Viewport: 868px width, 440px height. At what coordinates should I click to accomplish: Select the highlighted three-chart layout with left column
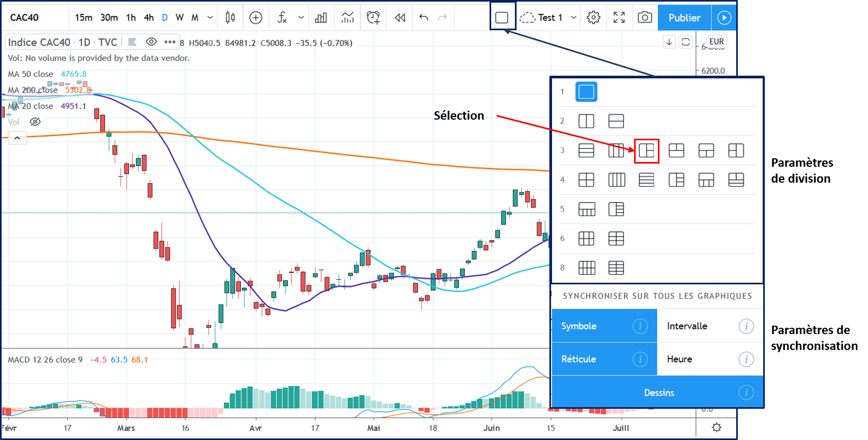tap(646, 151)
